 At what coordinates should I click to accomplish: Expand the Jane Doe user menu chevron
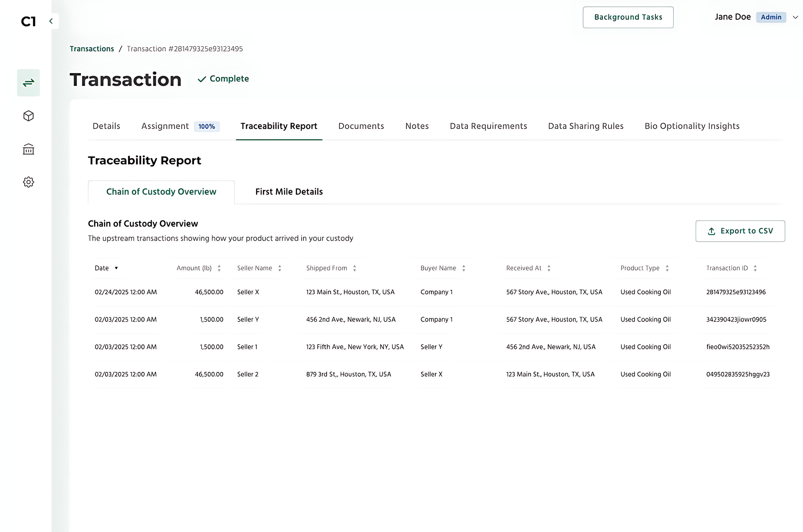(x=795, y=17)
